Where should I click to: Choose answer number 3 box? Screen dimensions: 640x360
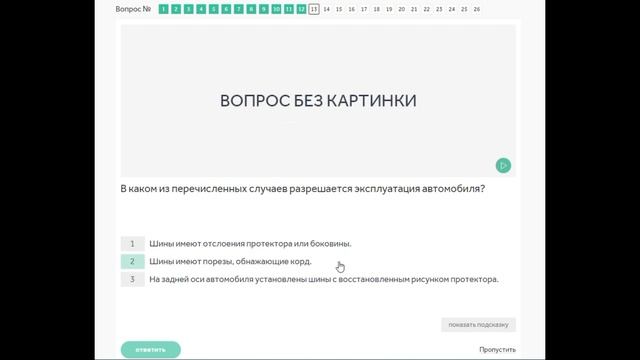133,280
